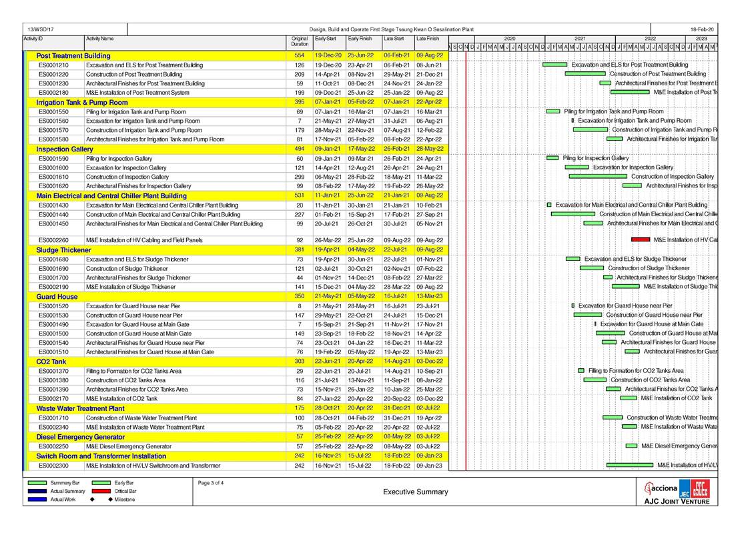Click the dark blue Actual Summary legend icon
756x535 pixels.
(x=37, y=491)
